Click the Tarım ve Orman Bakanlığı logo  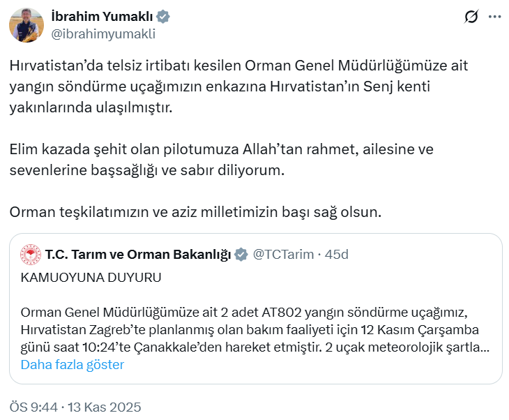point(31,255)
